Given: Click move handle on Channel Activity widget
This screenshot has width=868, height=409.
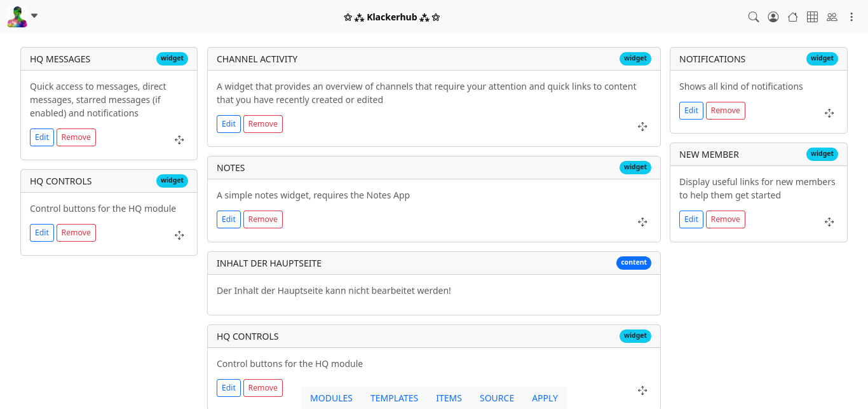Looking at the screenshot, I should 642,127.
